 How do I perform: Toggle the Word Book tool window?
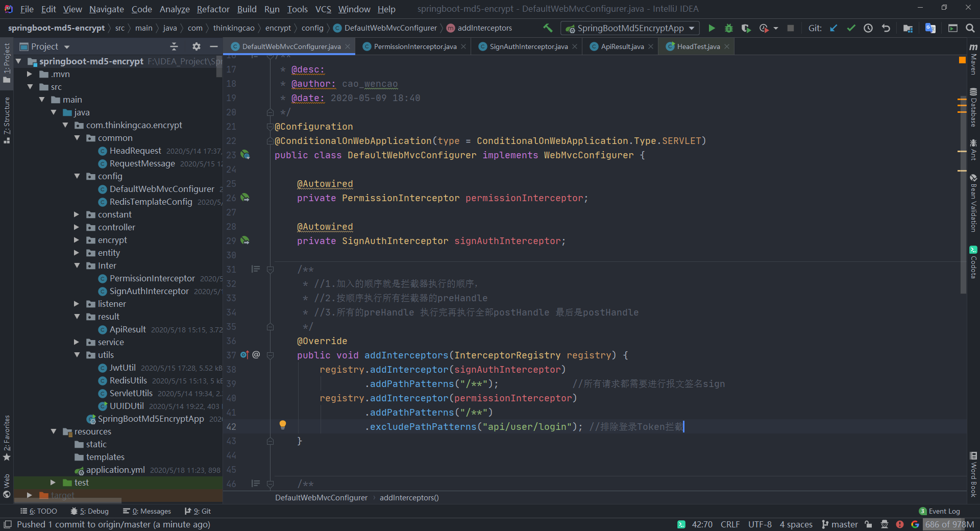tap(973, 474)
